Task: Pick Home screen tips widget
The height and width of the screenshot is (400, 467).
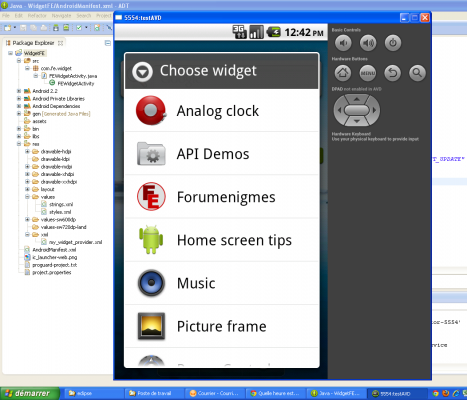Action: [222, 240]
